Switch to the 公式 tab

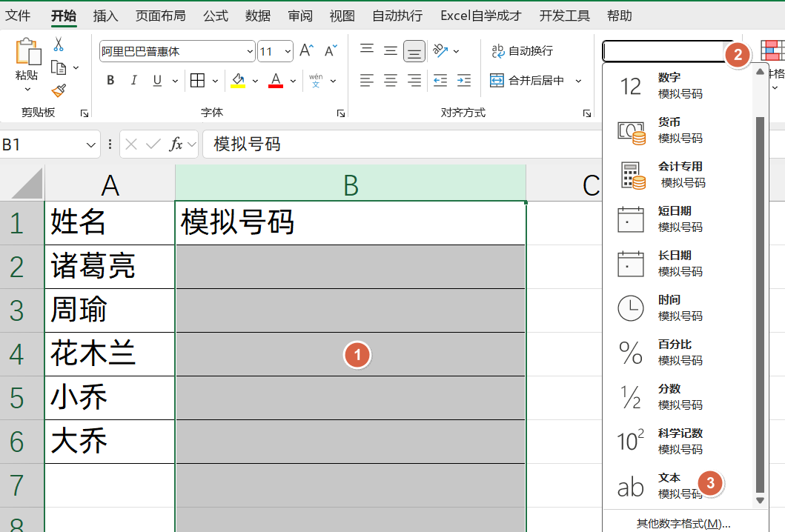216,16
